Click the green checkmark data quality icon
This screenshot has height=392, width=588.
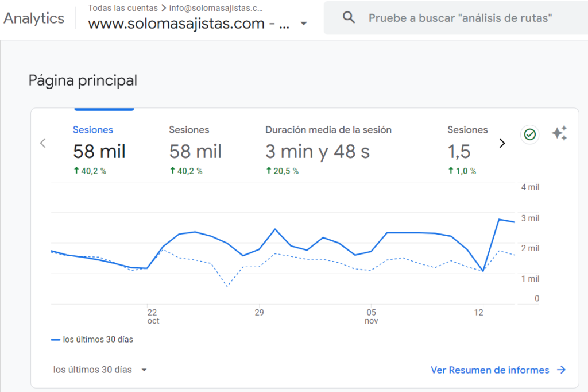pyautogui.click(x=530, y=134)
